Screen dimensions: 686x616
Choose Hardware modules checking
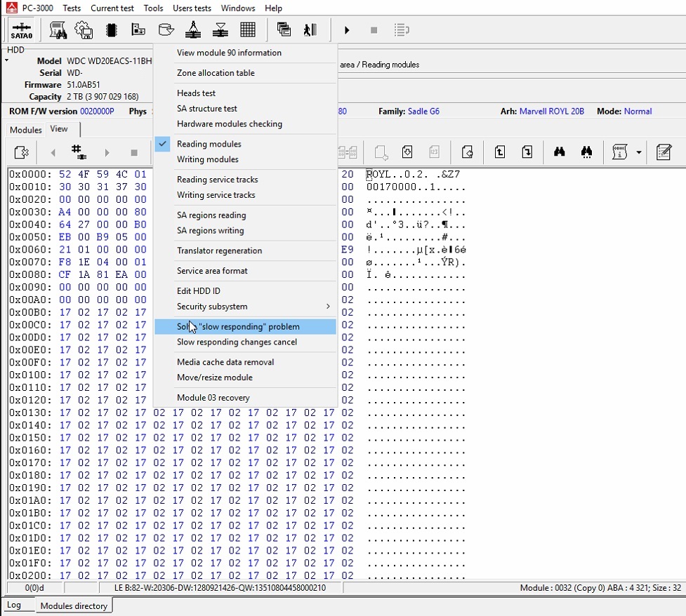[245, 123]
